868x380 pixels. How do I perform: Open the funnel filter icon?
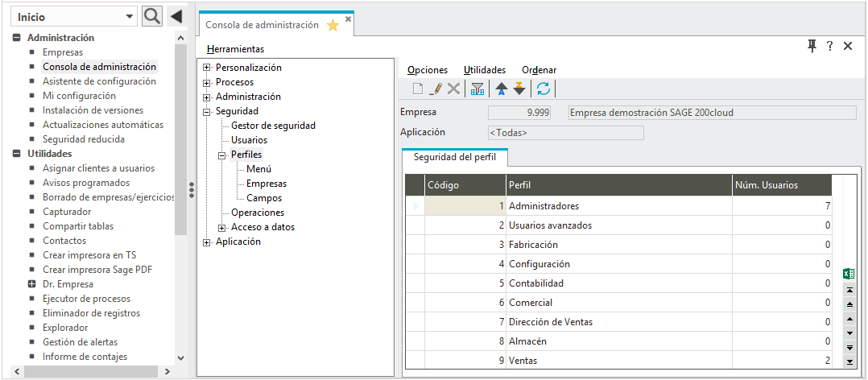(x=477, y=89)
